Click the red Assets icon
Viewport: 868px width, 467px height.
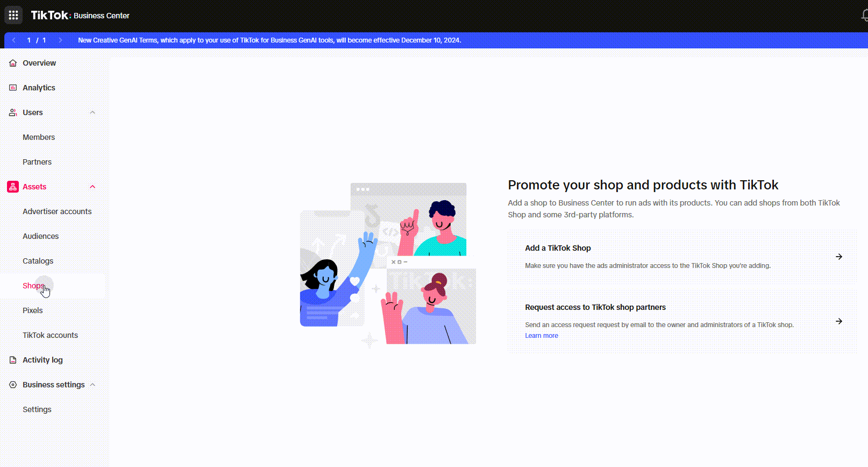tap(13, 187)
